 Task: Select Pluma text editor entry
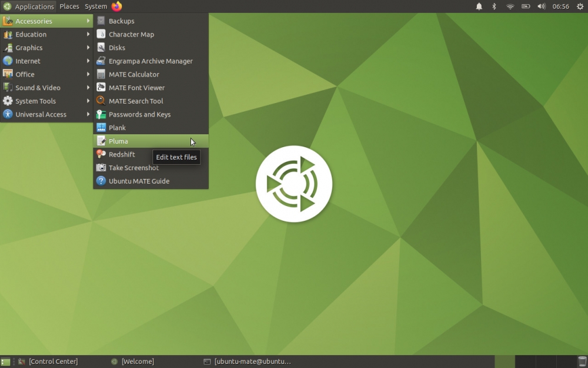(151, 141)
